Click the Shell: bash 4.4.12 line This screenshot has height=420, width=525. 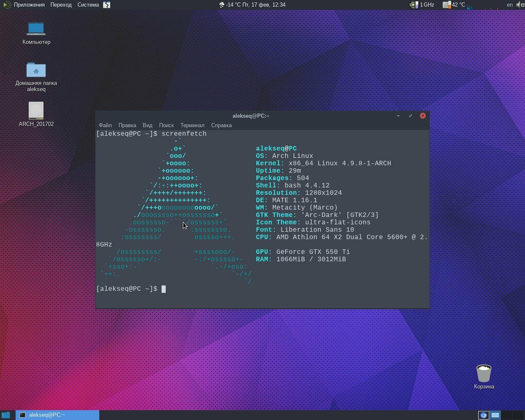pos(292,185)
